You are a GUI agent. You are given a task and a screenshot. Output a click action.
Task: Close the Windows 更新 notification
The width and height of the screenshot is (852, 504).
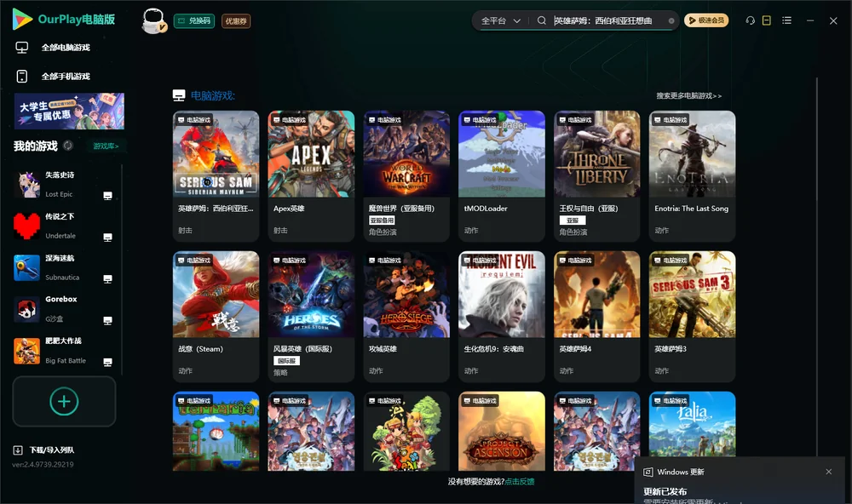pos(829,472)
